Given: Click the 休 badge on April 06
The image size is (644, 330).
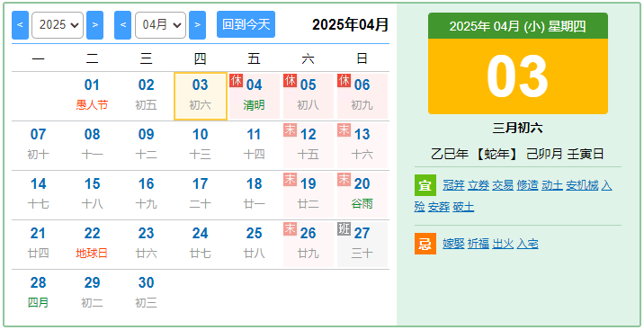Looking at the screenshot, I should pos(344,80).
